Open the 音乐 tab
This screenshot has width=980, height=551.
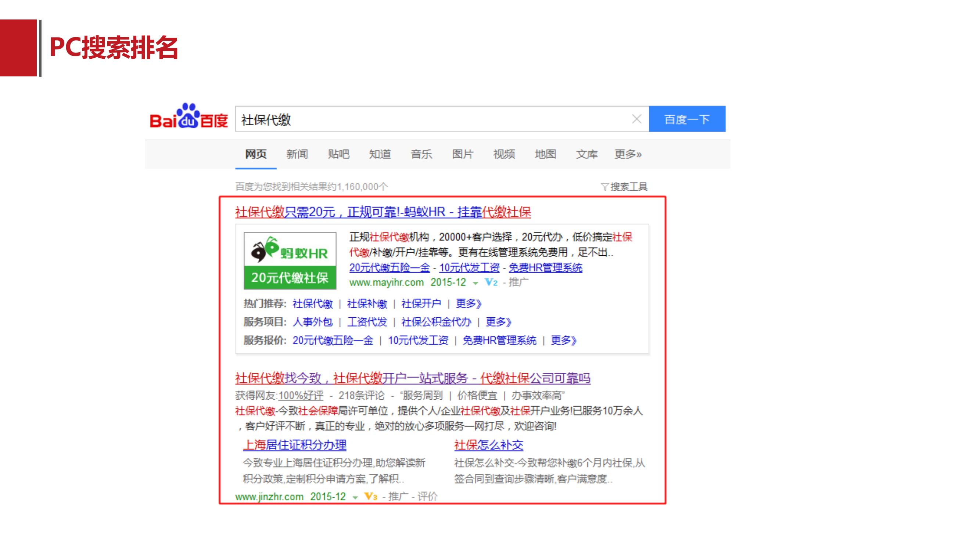coord(421,154)
